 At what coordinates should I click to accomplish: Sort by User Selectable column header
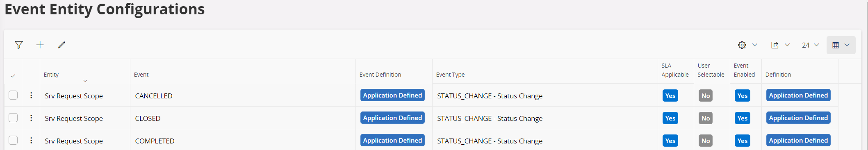(711, 70)
